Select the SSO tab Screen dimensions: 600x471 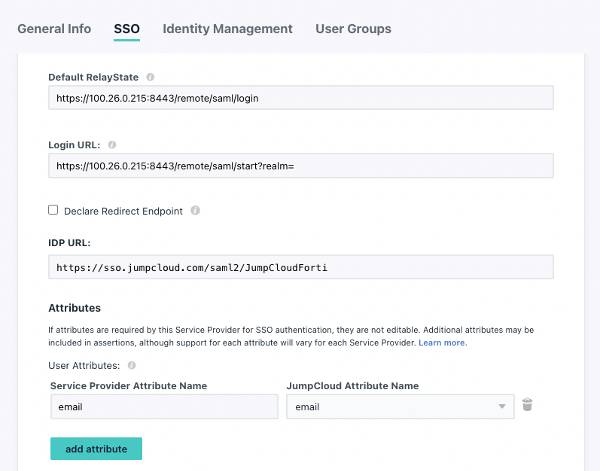127,29
